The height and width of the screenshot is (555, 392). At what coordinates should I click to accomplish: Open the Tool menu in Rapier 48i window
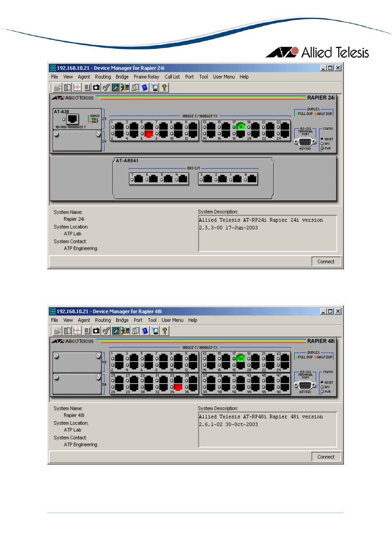click(x=152, y=320)
